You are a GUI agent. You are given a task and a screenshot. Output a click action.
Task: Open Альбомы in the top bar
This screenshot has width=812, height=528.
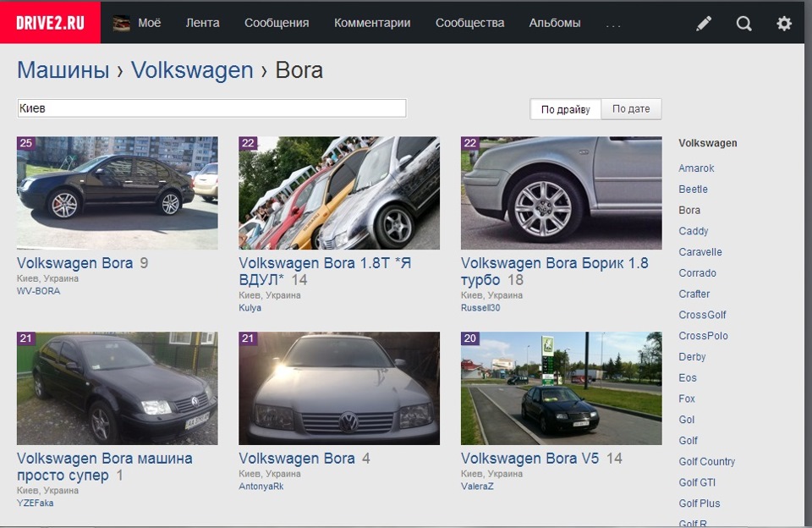(555, 23)
